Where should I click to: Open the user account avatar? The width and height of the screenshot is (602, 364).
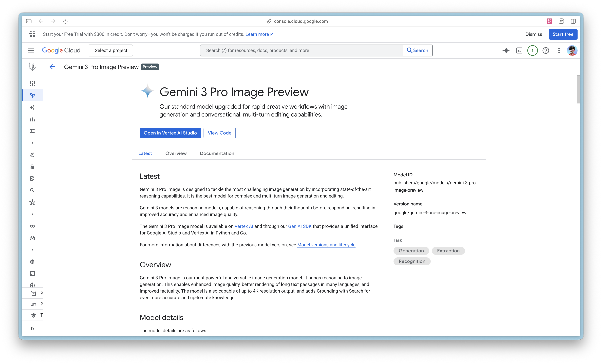[x=572, y=50]
